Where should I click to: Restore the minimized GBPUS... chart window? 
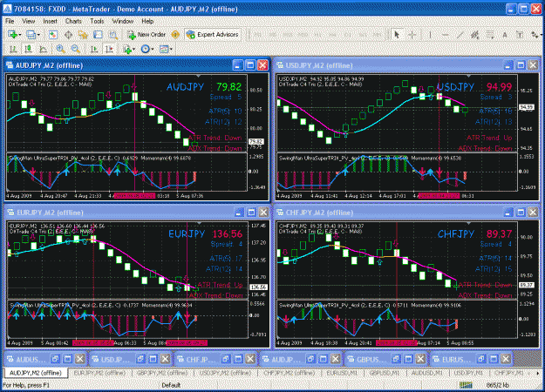pyautogui.click(x=396, y=359)
